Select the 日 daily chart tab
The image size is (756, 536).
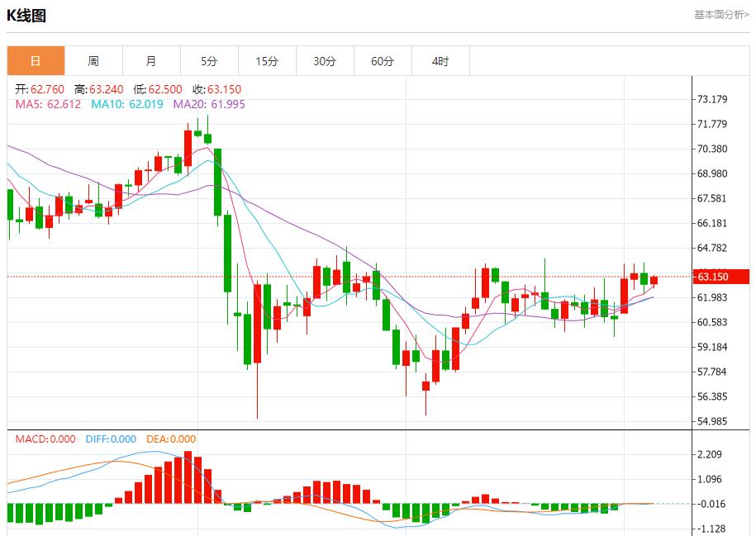pos(36,61)
